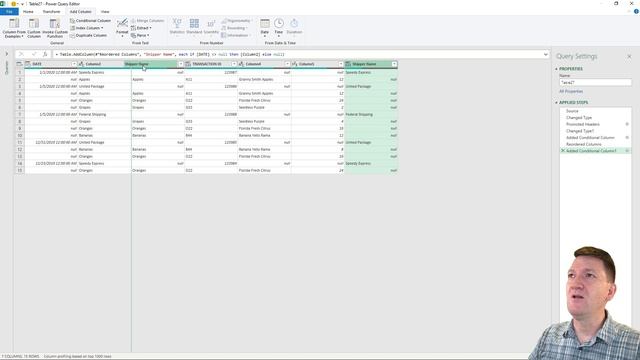Cancel the formula bar edit (X)
The height and width of the screenshot is (360, 640).
(x=21, y=54)
